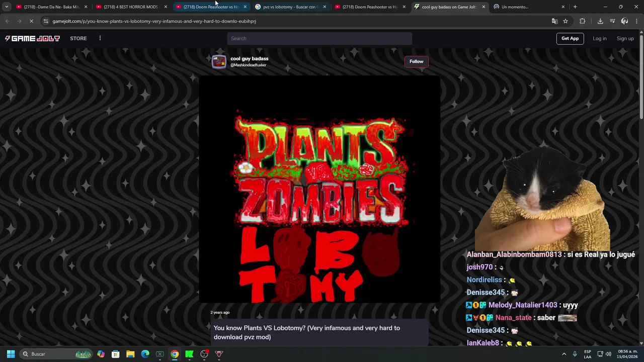Show hidden system tray icons
The width and height of the screenshot is (644, 362).
click(564, 354)
